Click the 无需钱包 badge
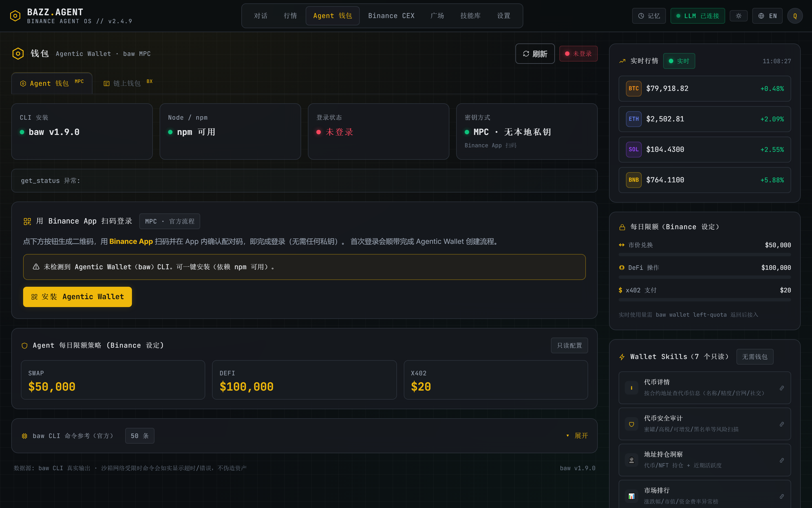This screenshot has height=508, width=812. 754,357
